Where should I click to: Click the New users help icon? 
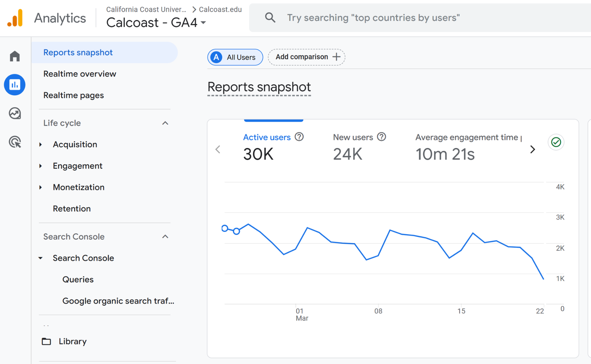382,137
